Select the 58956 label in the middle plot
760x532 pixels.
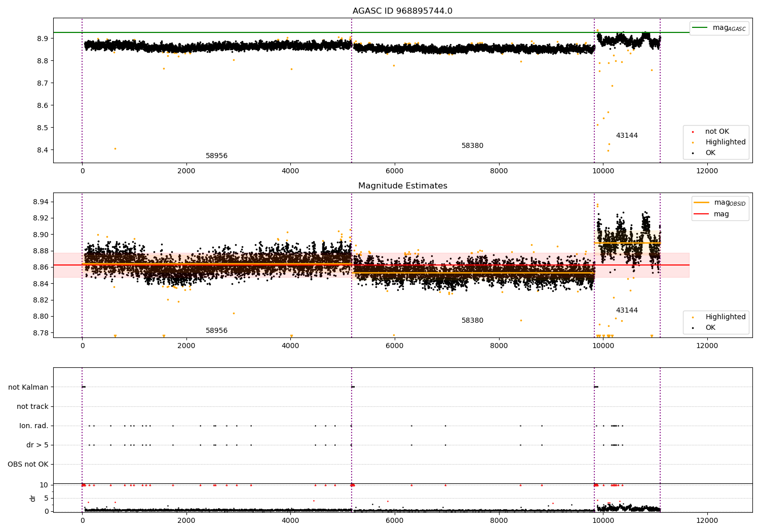pos(216,331)
